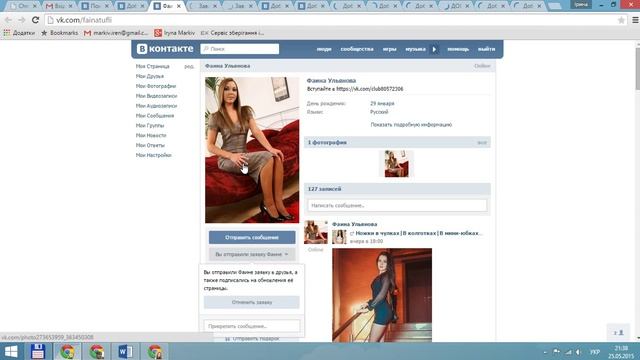Viewport: 640px width, 360px height.
Task: Open помощь in the VK header menu
Action: [458, 49]
